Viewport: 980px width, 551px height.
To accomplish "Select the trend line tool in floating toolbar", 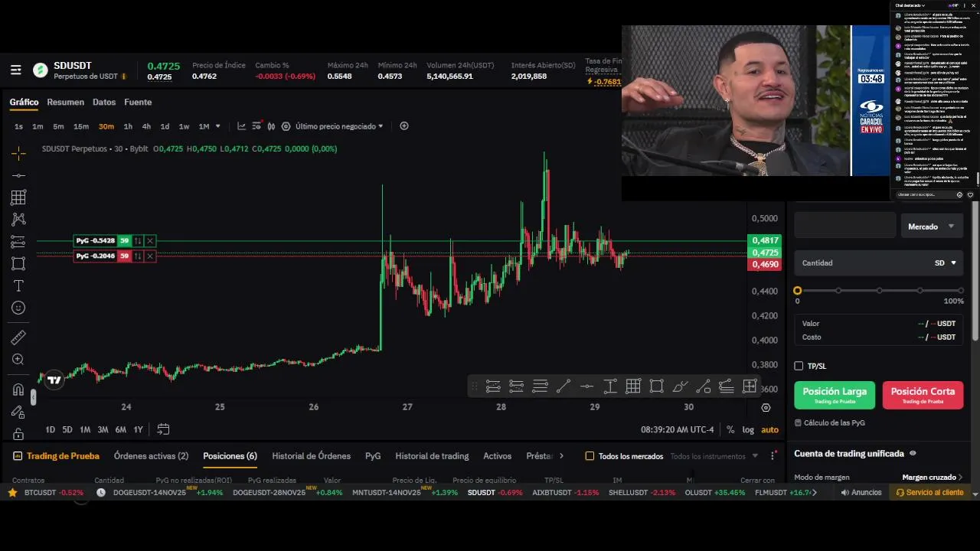I will pyautogui.click(x=563, y=386).
